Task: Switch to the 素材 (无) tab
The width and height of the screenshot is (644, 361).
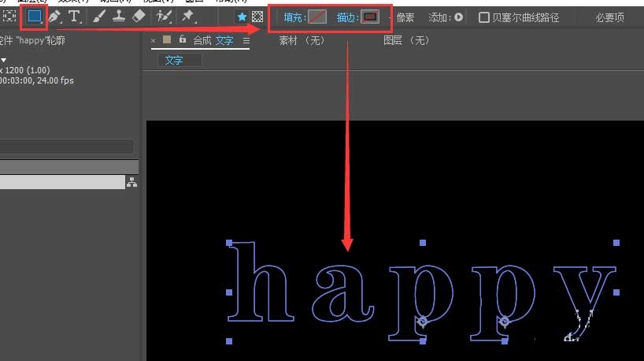Action: click(x=302, y=40)
